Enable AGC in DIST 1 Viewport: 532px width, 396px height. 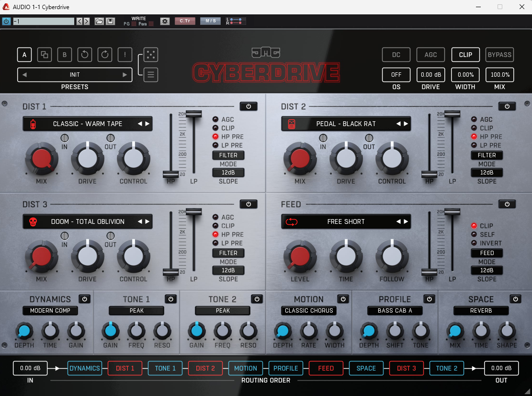pyautogui.click(x=215, y=119)
